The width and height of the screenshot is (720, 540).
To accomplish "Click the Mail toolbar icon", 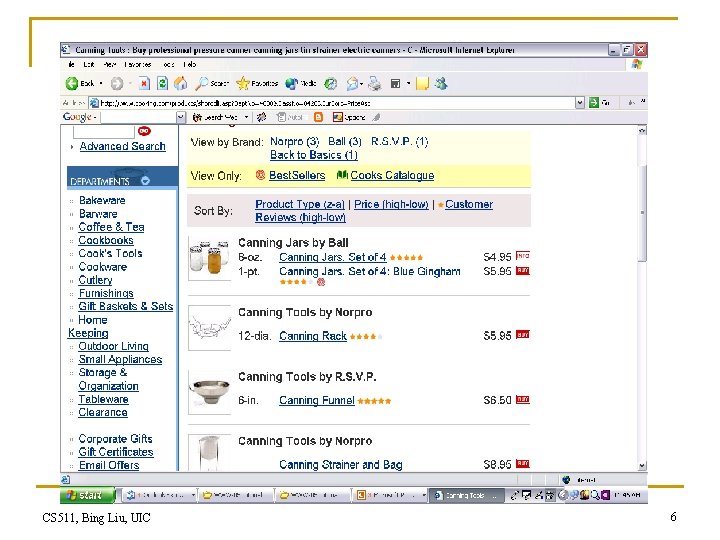I will pos(352,83).
